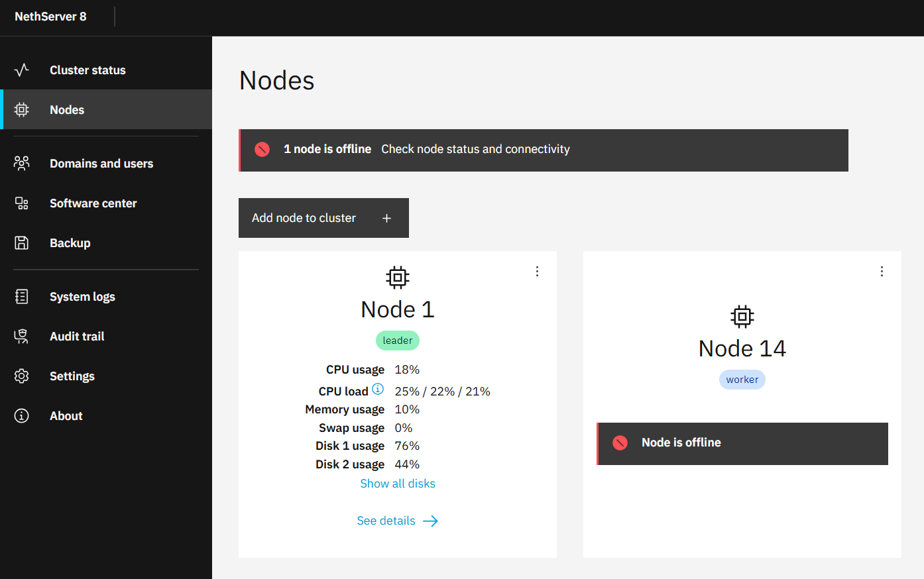Click the Domains and users people icon
Viewport: 924px width, 579px height.
(x=22, y=163)
